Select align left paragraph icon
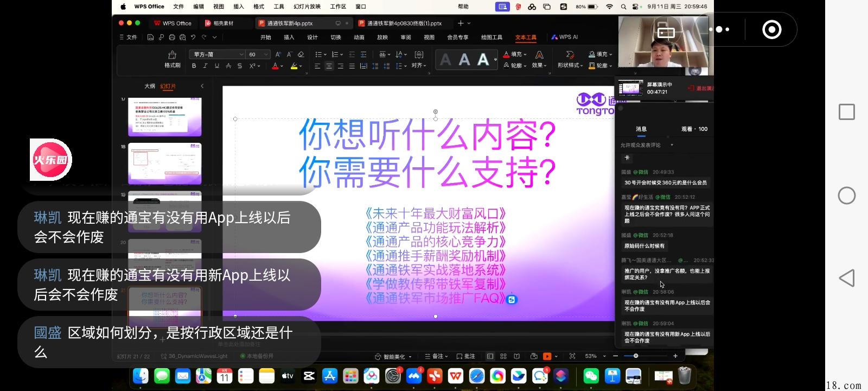 point(317,66)
